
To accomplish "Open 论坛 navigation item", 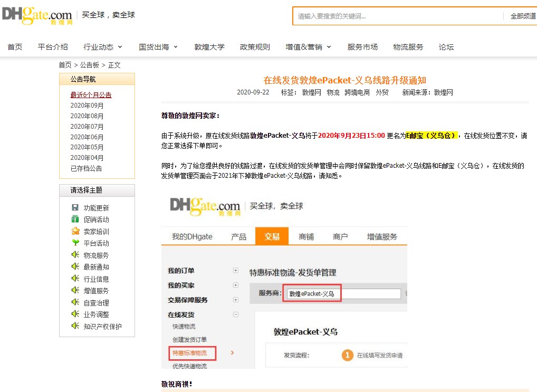I will point(446,47).
